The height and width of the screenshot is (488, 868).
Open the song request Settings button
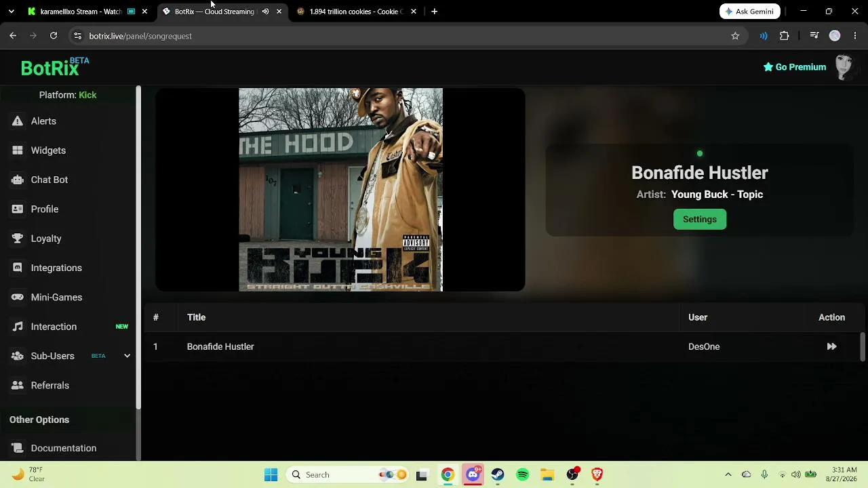[x=700, y=219]
